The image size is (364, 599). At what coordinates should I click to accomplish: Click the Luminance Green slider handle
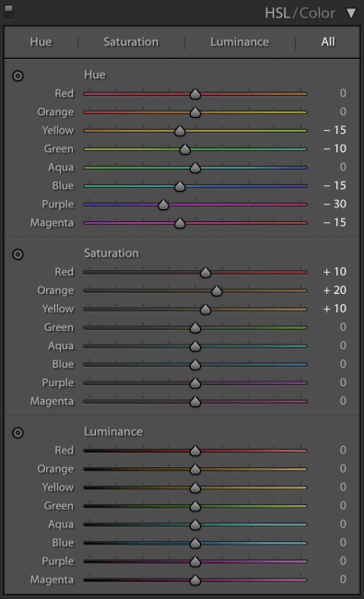195,506
